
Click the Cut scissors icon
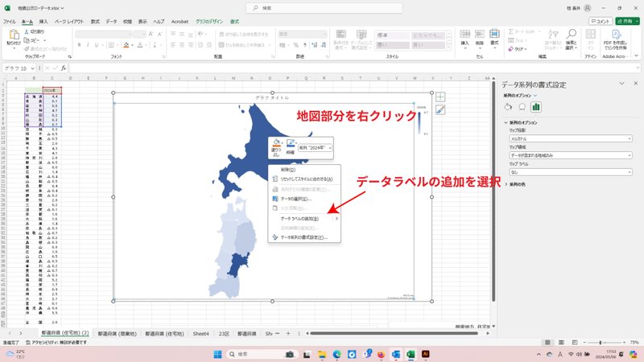27,31
